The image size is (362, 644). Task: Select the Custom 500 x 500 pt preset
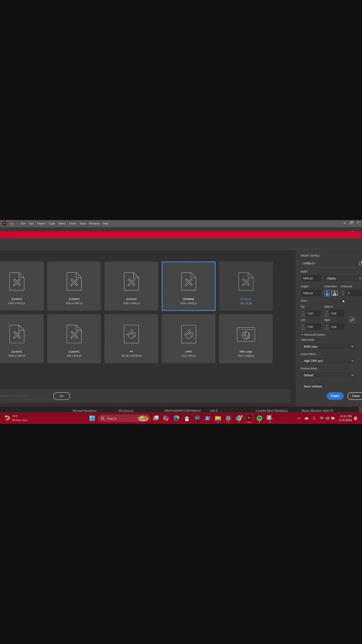[x=74, y=339]
